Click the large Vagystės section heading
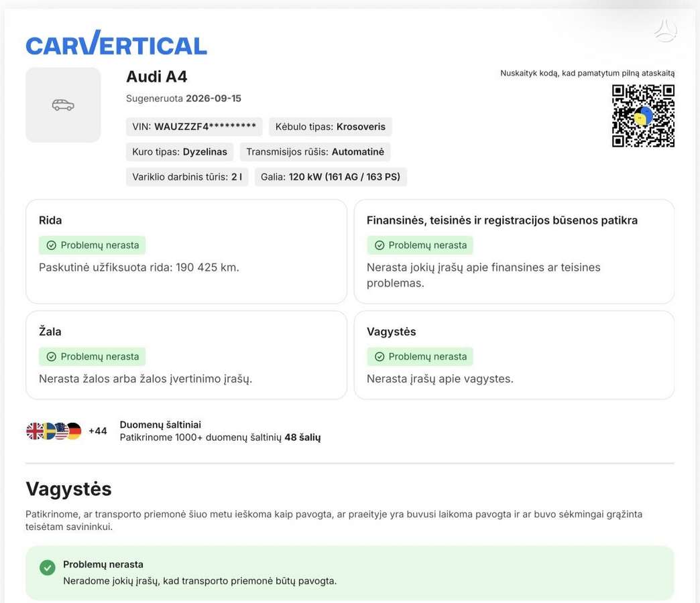700x603 pixels. [x=69, y=489]
